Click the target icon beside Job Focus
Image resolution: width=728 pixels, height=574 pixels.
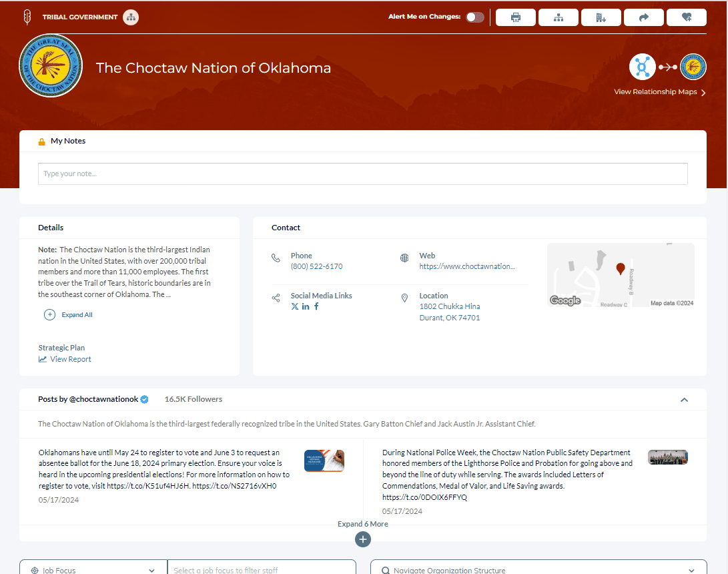click(x=34, y=570)
